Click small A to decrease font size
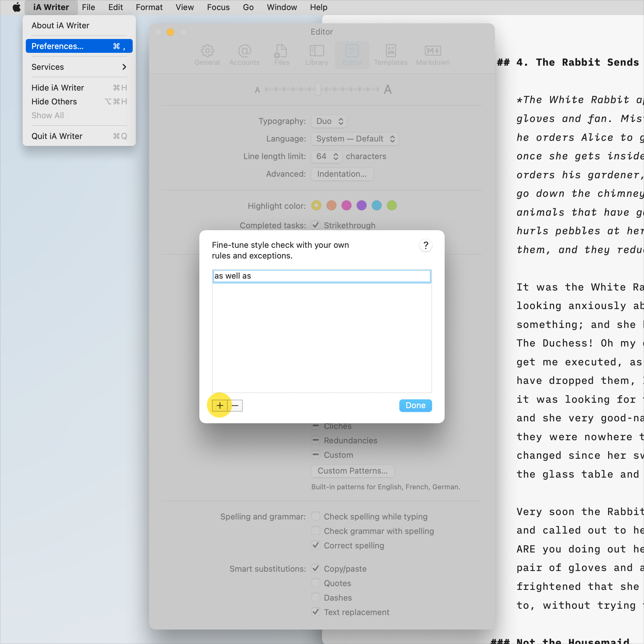 point(257,90)
